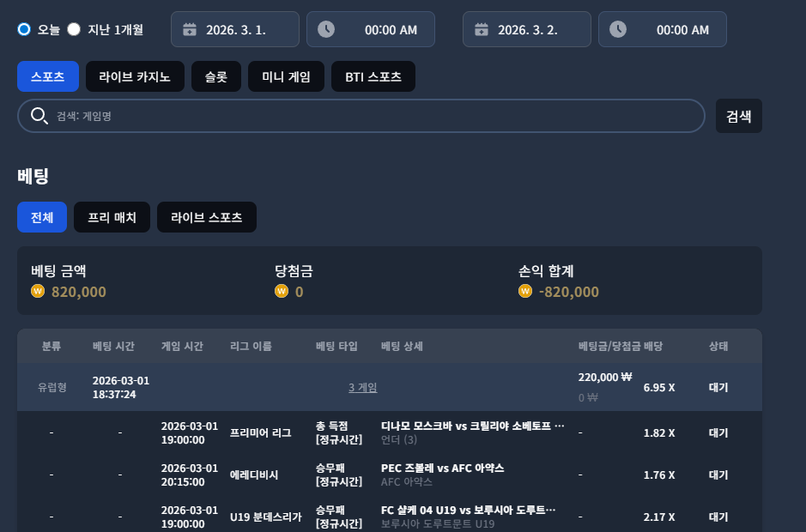This screenshot has height=532, width=806.
Task: Filter bets by 라이브 스포츠
Action: (207, 217)
